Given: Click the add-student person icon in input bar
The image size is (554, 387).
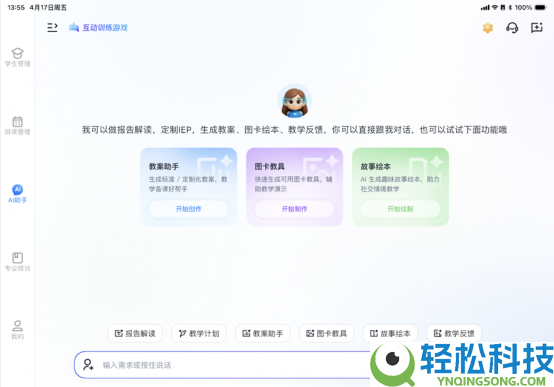Looking at the screenshot, I should (x=88, y=364).
